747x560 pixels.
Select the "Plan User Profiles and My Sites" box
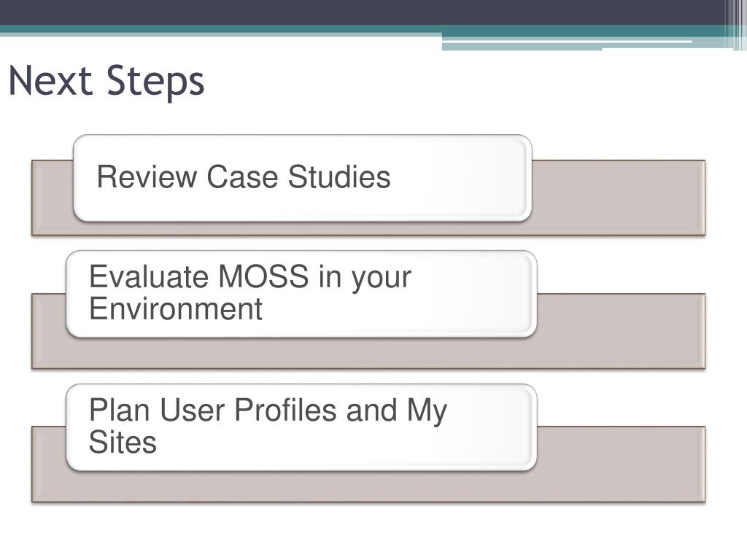(x=301, y=427)
